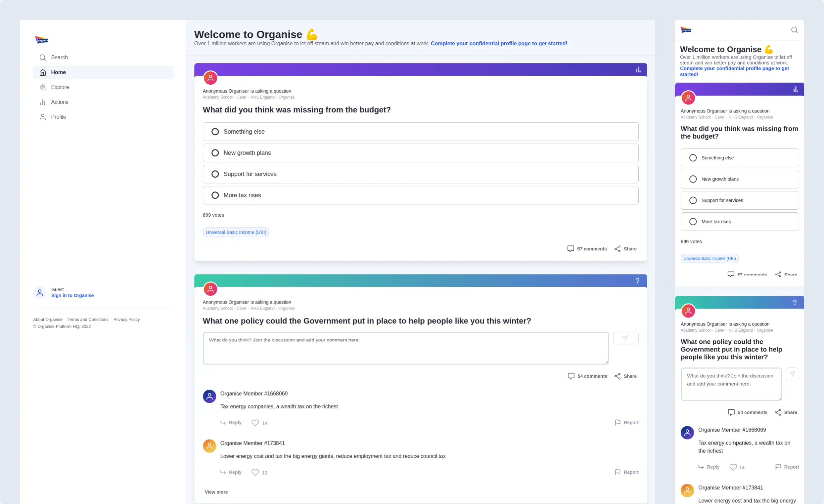Click the Organise logo in the sidebar
The image size is (824, 504).
tap(41, 40)
